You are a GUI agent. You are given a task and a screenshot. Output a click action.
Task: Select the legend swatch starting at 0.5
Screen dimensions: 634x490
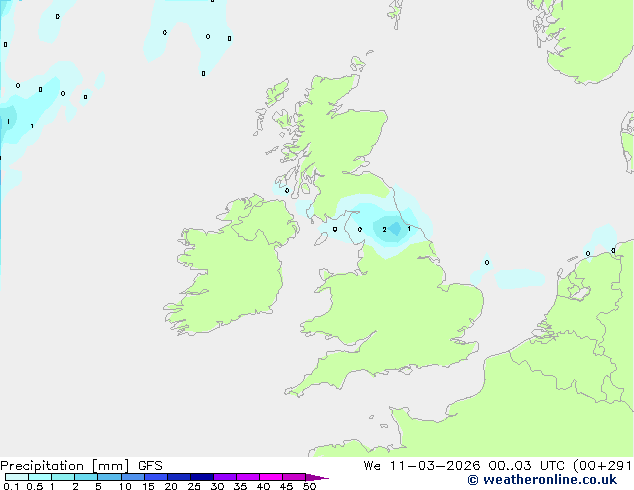40,477
